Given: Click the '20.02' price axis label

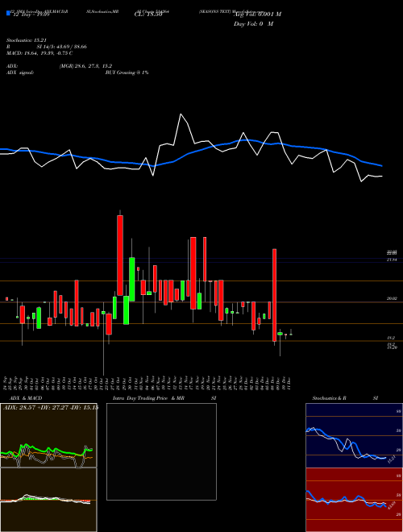Looking at the screenshot, I should (x=391, y=298).
